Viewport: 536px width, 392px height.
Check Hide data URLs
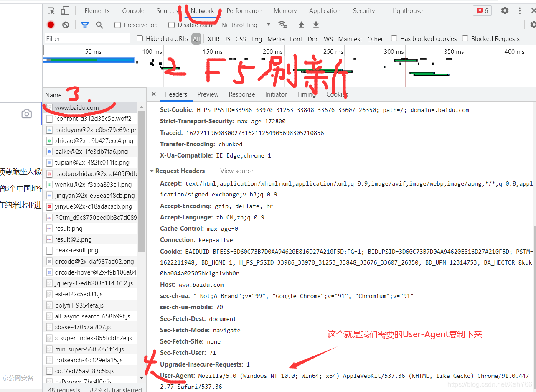(140, 38)
